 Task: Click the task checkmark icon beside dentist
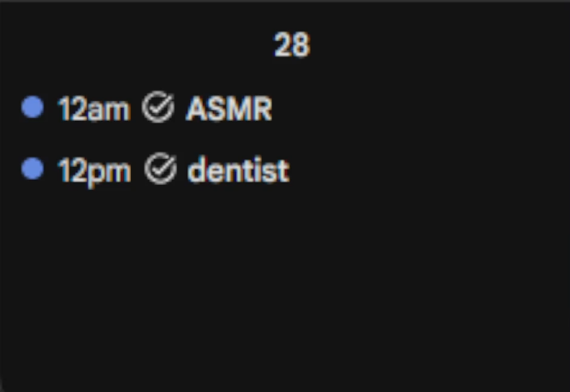point(159,169)
